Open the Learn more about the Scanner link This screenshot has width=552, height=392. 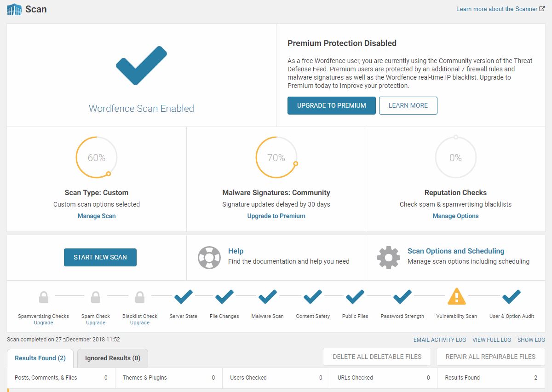click(500, 9)
